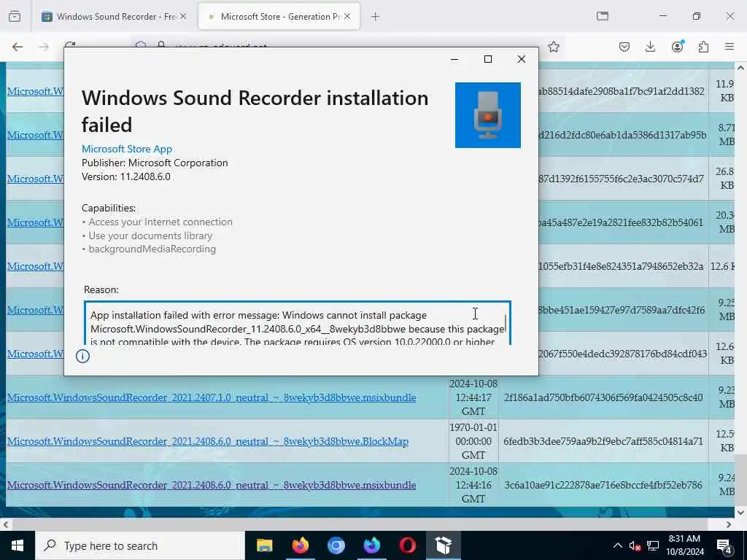Click the date cell 1970-01-01 00:00:00 GMT
The width and height of the screenshot is (747, 560).
tap(473, 441)
